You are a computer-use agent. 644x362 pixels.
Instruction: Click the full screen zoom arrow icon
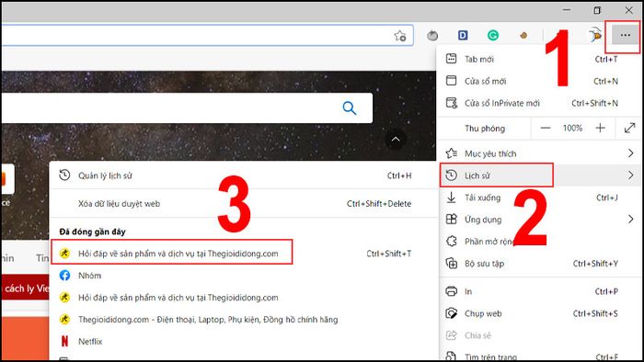click(629, 129)
